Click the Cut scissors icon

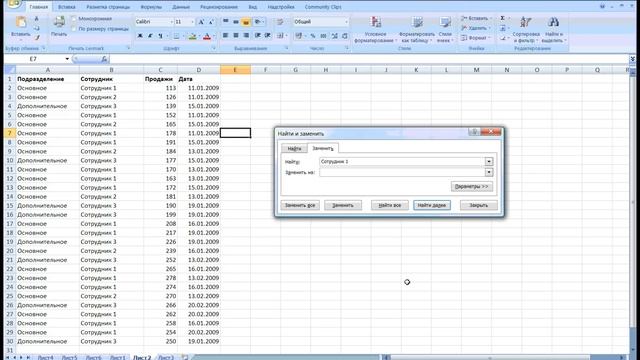tap(36, 19)
